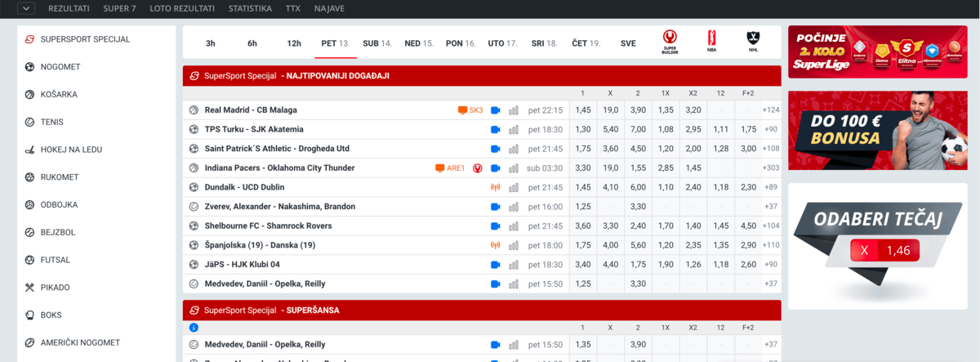Click the NBA league shortcut icon

pyautogui.click(x=711, y=41)
